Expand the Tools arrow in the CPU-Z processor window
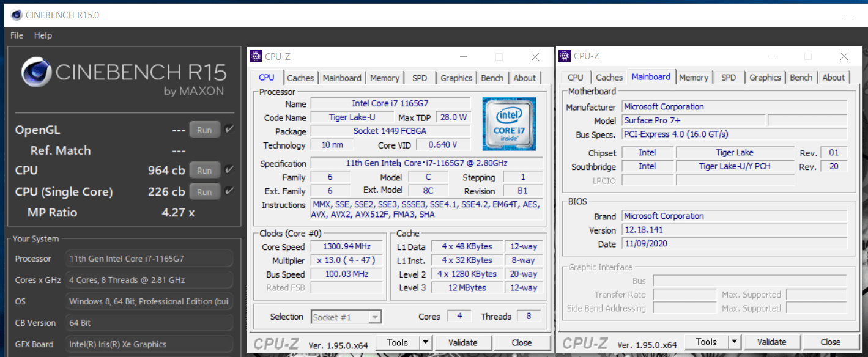868x357 pixels. coord(426,343)
